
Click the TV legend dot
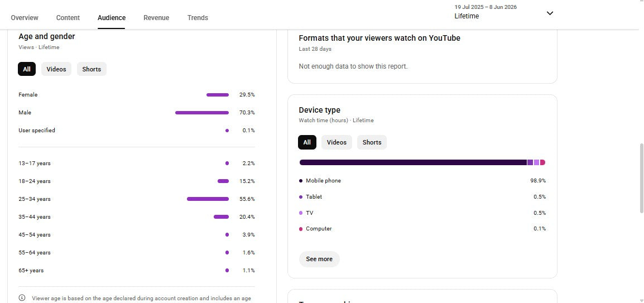pos(301,213)
